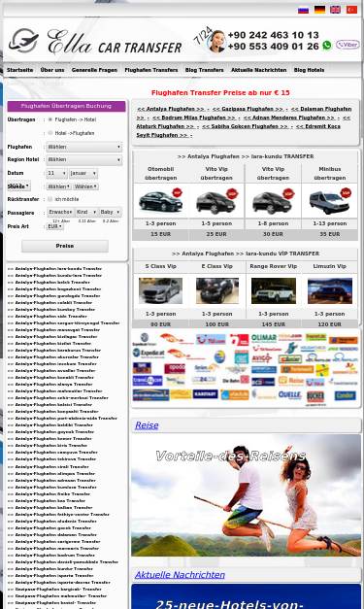Open the Januar month dropdown
The height and width of the screenshot is (609, 364).
tap(83, 173)
